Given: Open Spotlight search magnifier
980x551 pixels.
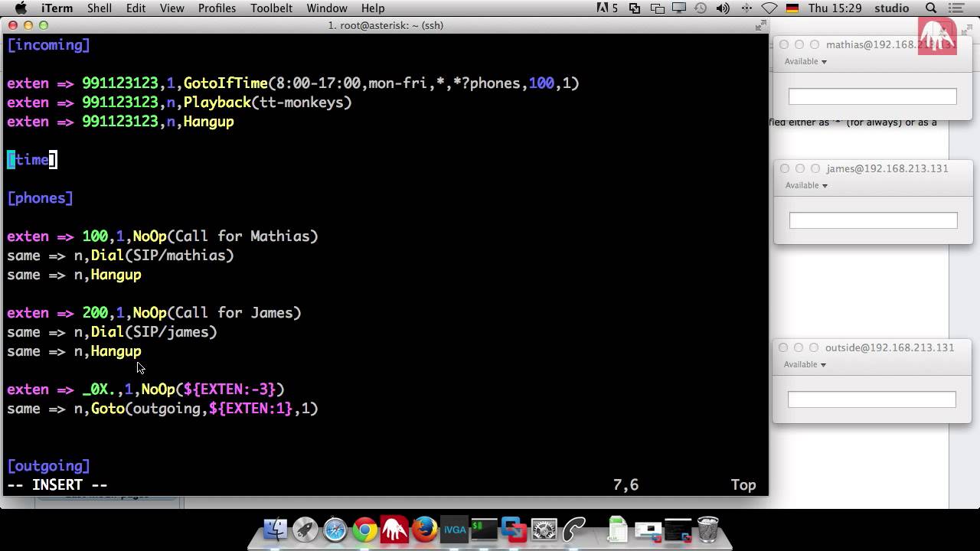Looking at the screenshot, I should pos(931,8).
